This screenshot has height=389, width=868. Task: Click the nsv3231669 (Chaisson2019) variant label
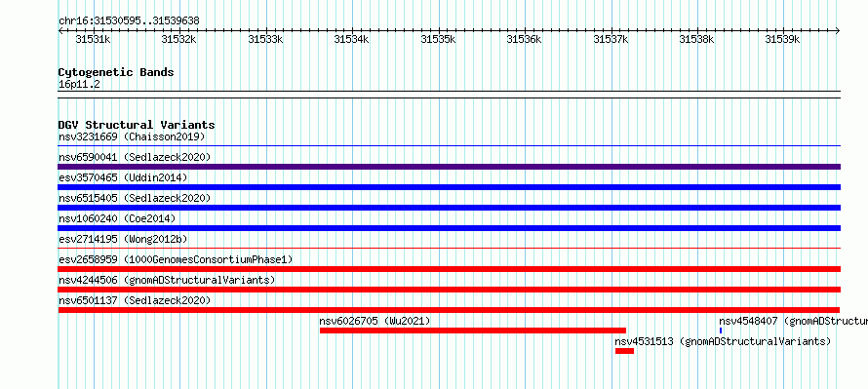[x=132, y=136]
